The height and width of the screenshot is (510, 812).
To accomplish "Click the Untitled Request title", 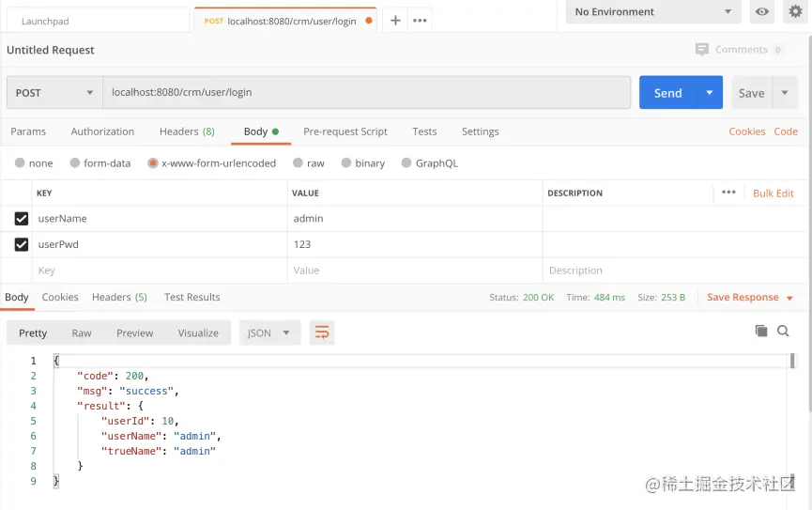I will point(51,50).
